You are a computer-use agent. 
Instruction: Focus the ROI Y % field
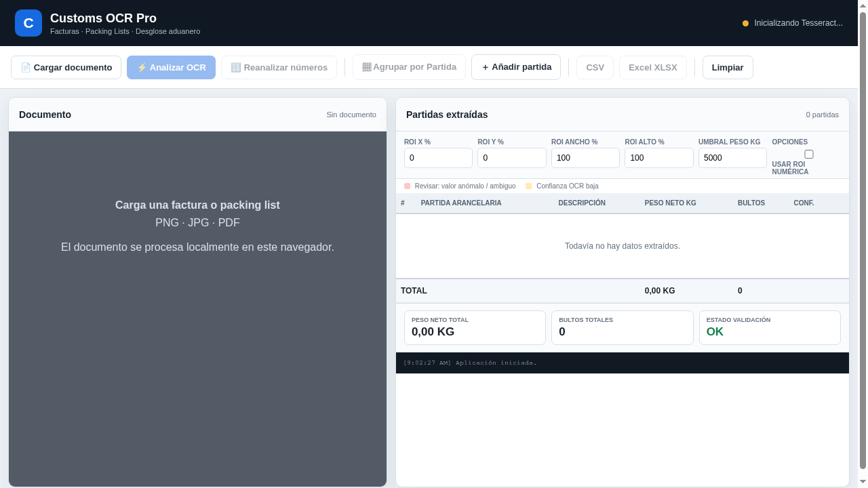click(512, 158)
